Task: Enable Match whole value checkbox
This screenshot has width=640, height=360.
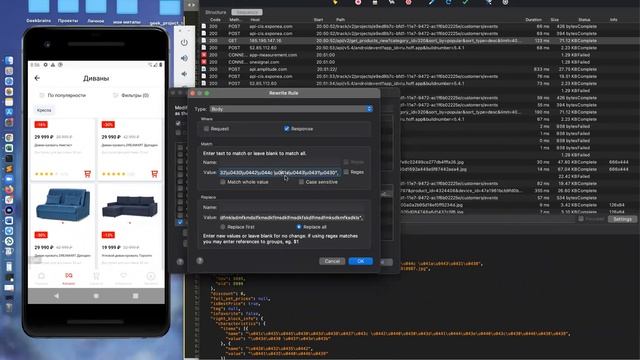Action: coord(222,182)
